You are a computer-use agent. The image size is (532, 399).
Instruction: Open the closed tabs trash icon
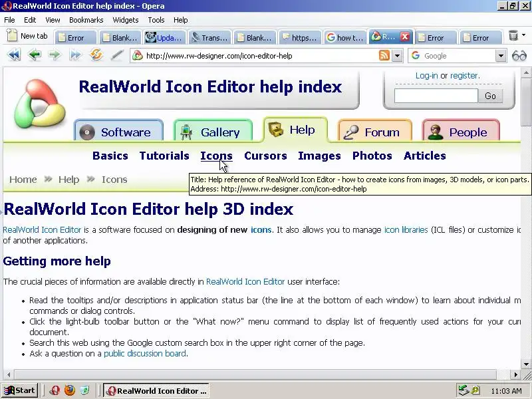pyautogui.click(x=513, y=35)
